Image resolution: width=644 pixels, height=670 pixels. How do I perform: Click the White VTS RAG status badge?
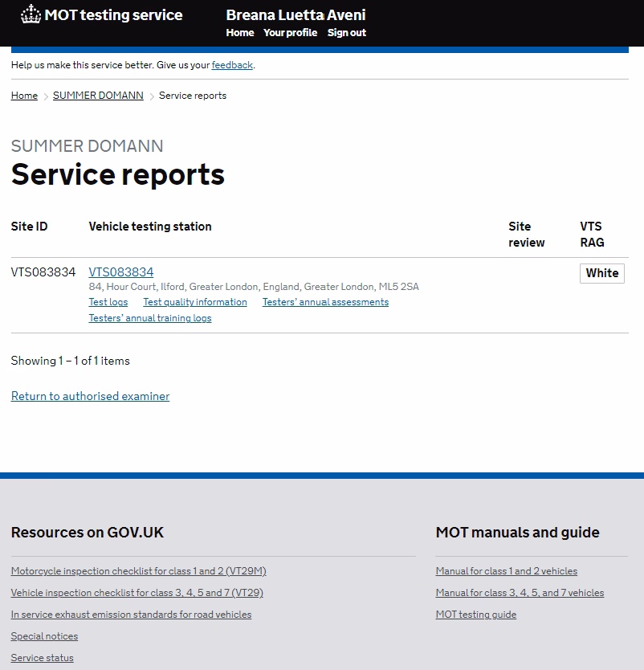601,272
